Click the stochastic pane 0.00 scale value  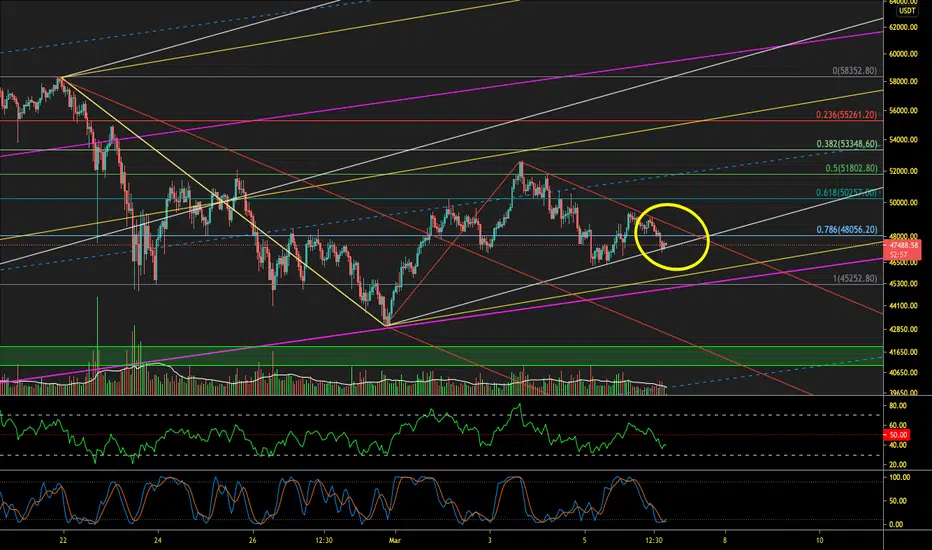896,524
